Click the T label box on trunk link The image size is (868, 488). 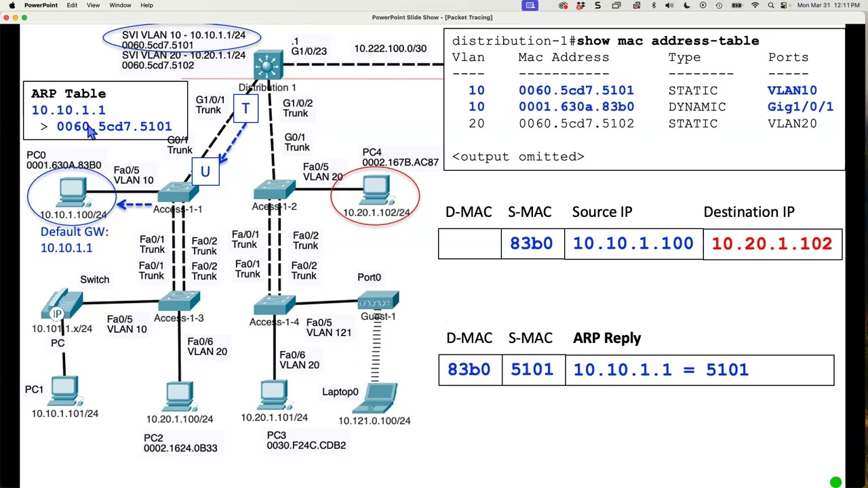[245, 108]
